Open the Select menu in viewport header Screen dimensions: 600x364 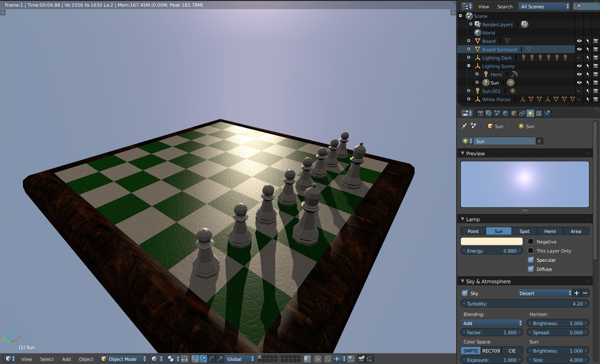click(47, 359)
